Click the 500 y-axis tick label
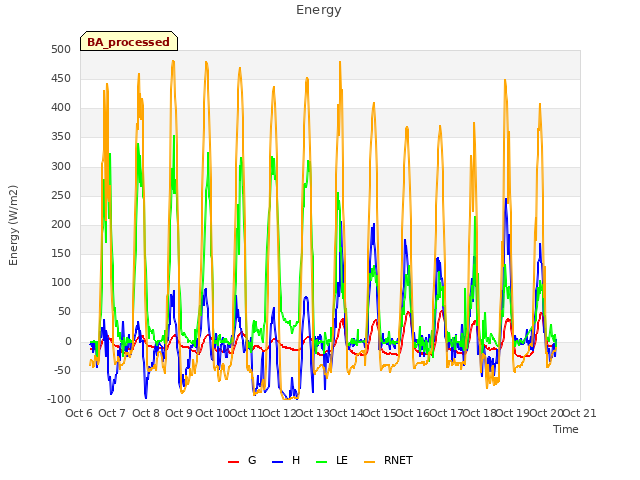 61,50
